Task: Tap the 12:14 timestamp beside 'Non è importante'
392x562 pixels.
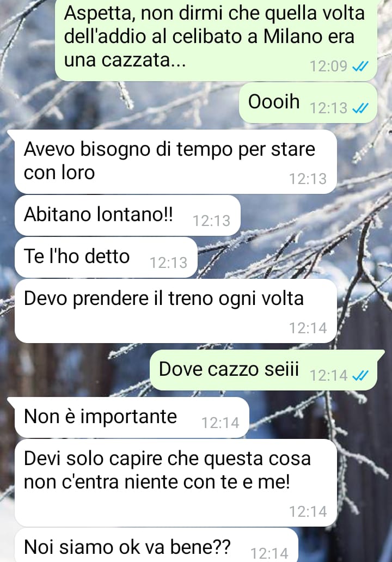Action: click(220, 423)
